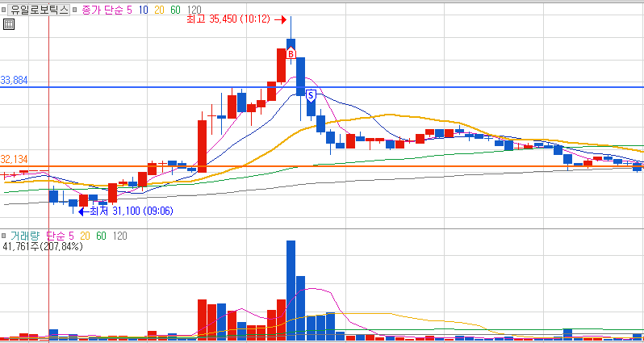Click the red B buy marker

point(291,53)
